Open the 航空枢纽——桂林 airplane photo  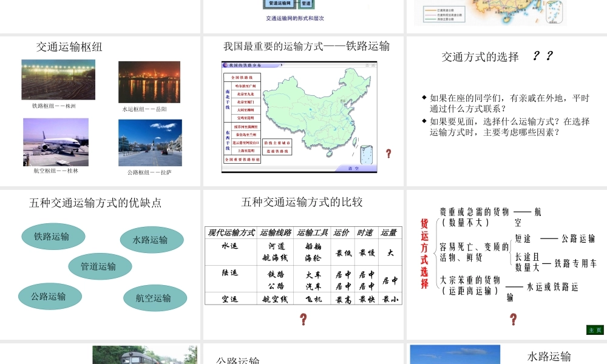coord(56,142)
